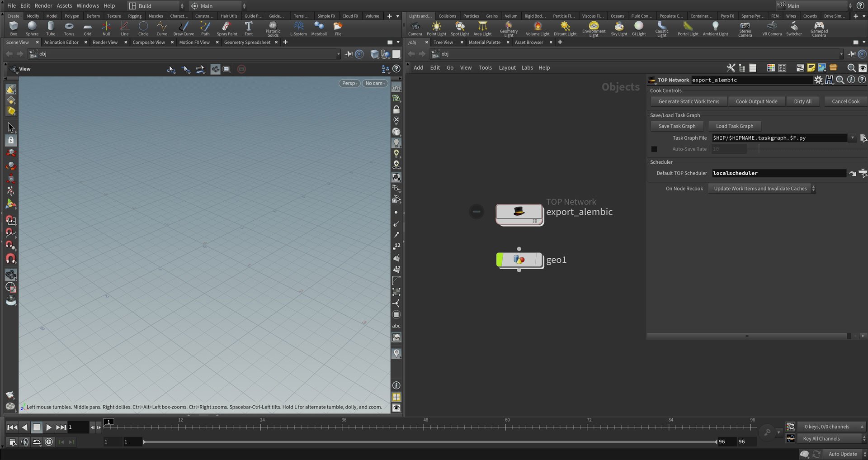Click Generate Static Work Items button
This screenshot has width=868, height=460.
689,101
